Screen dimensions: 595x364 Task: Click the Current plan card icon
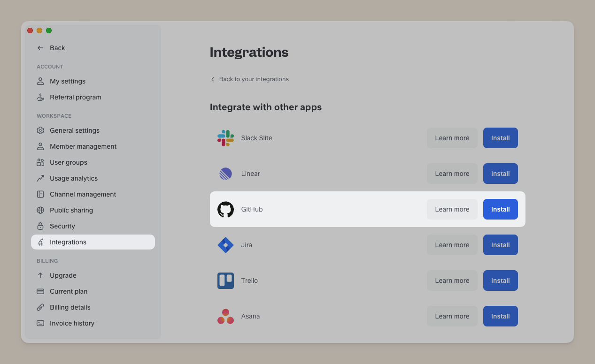[40, 291]
